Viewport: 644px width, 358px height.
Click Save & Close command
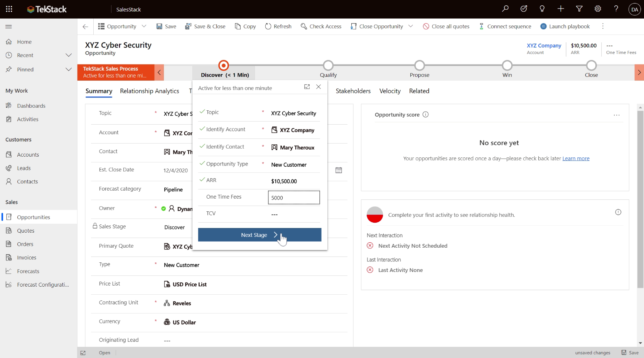coord(205,26)
